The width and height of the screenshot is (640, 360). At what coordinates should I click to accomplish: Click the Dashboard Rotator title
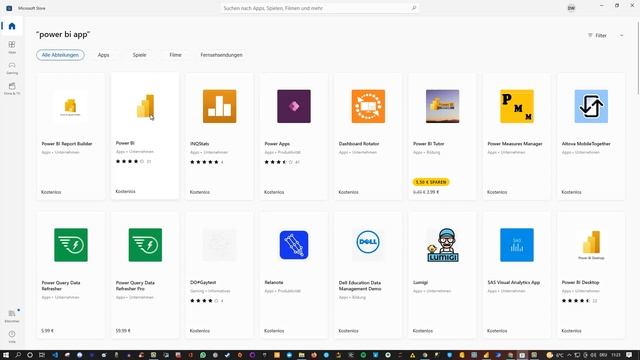(x=359, y=144)
